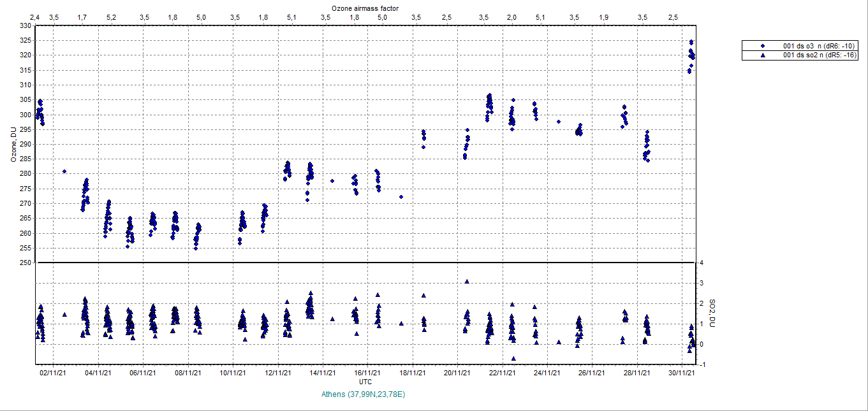Select the 30/11/21 date tick label
The image size is (868, 411).
pos(682,373)
